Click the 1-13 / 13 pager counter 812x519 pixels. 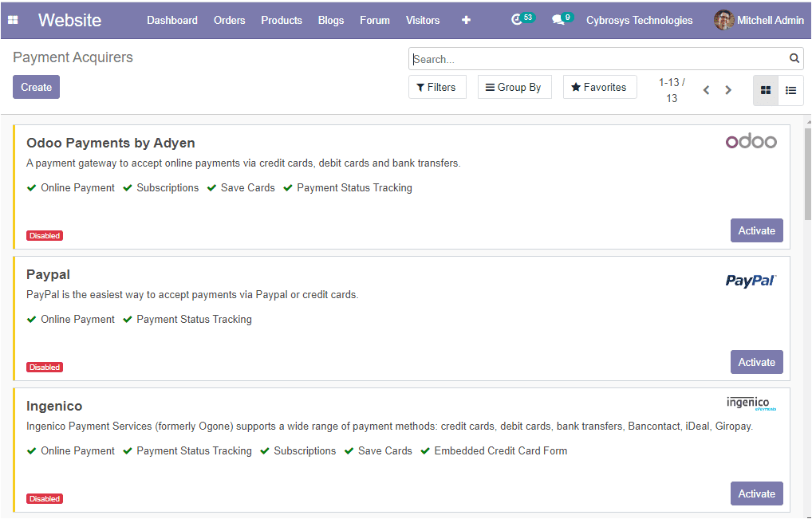tap(672, 90)
